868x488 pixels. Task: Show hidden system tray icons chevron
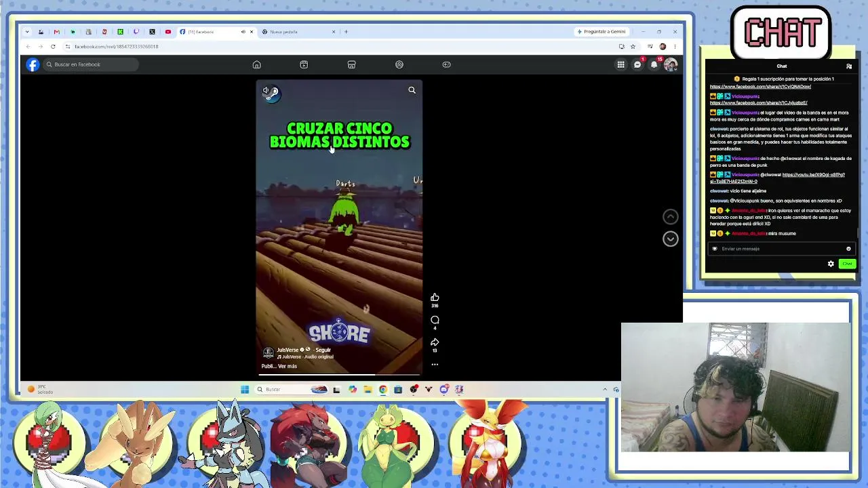click(605, 389)
